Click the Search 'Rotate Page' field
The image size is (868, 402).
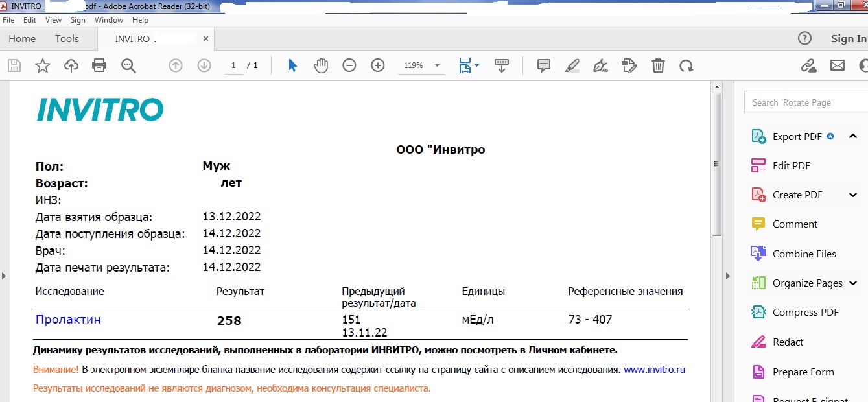(804, 102)
